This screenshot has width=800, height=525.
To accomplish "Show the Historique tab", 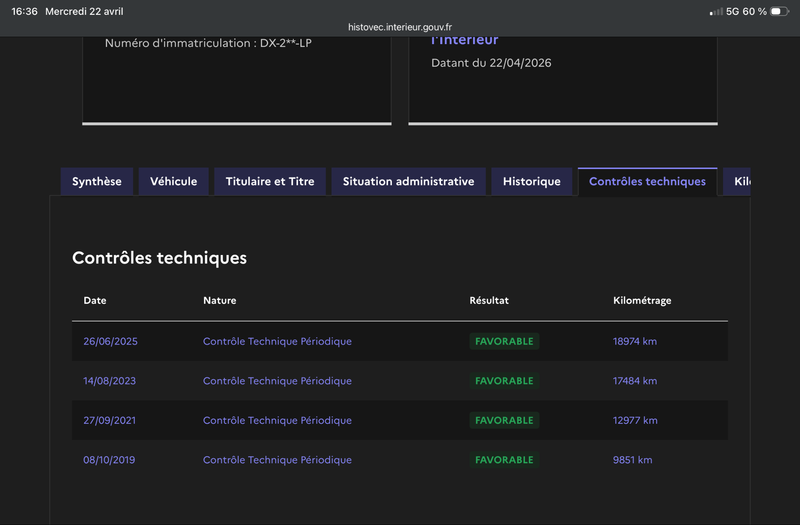I will (x=532, y=182).
